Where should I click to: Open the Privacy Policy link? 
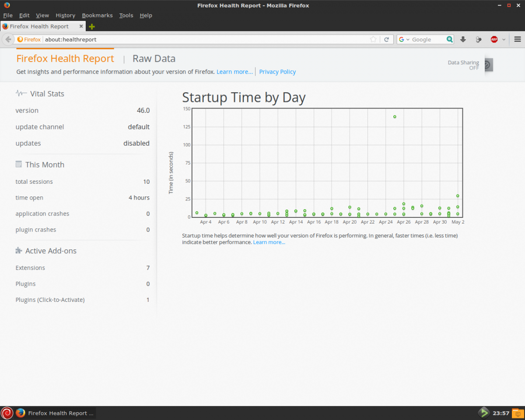coord(277,72)
